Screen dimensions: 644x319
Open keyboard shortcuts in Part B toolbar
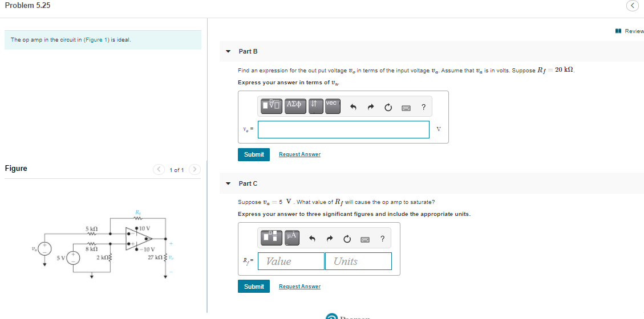406,108
